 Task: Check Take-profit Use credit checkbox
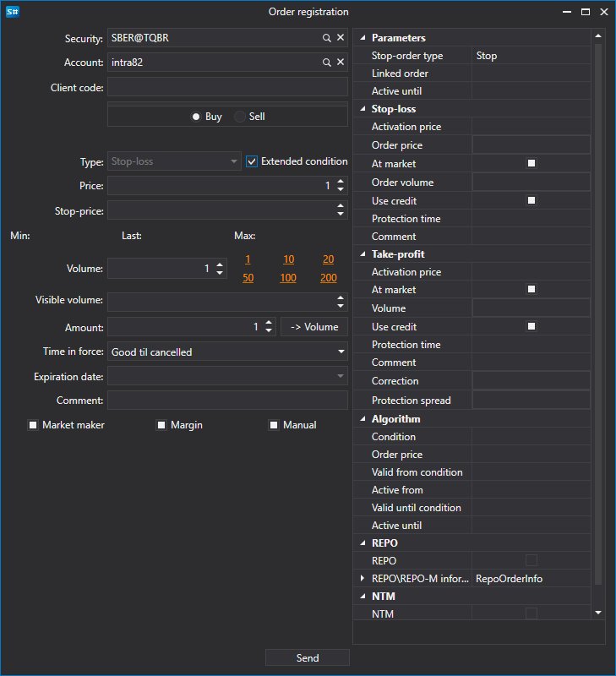tap(532, 326)
